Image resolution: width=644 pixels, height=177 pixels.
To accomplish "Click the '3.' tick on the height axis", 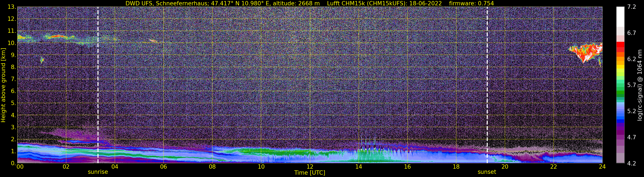I will (13, 127).
